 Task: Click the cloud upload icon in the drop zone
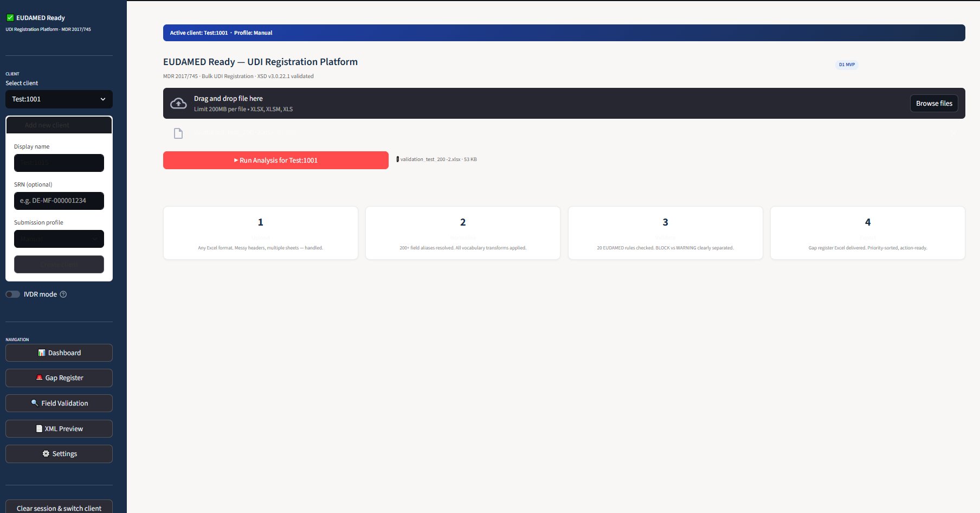click(179, 103)
